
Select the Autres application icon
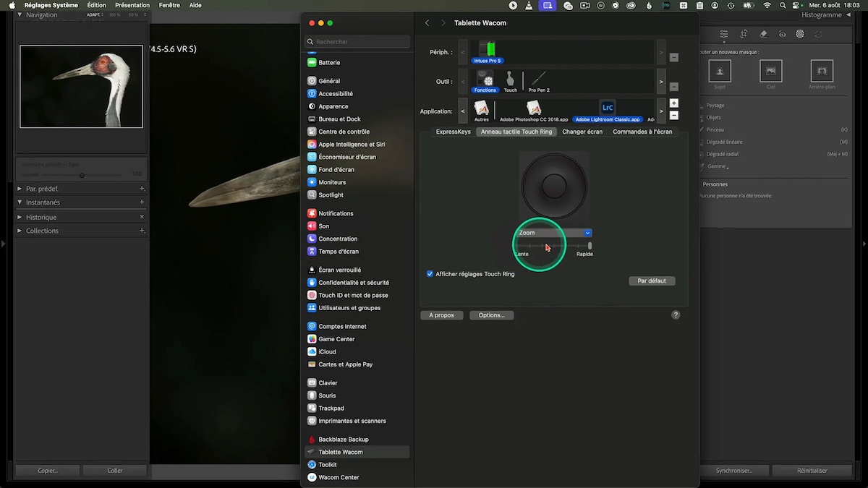[481, 111]
